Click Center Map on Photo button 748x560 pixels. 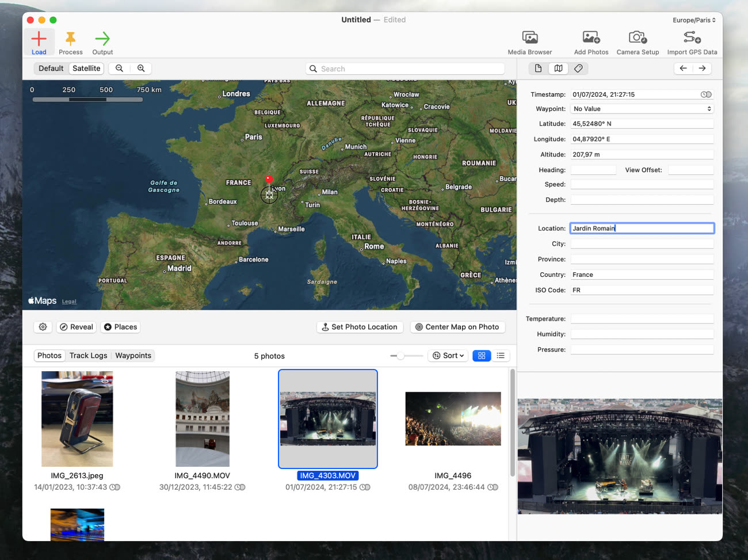(x=457, y=327)
